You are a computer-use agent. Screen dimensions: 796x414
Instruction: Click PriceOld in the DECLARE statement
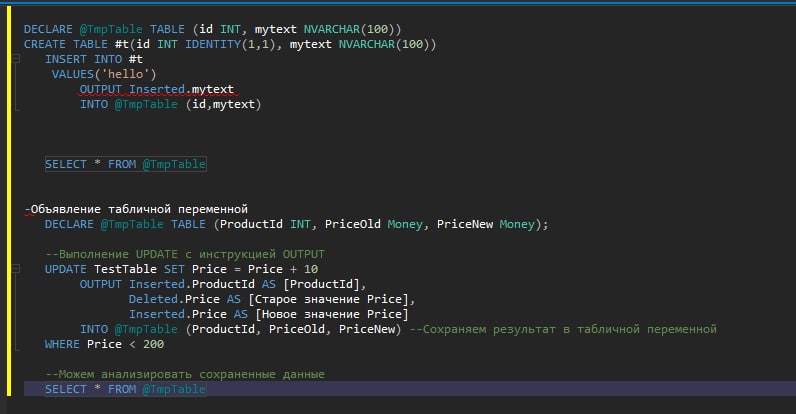click(353, 224)
